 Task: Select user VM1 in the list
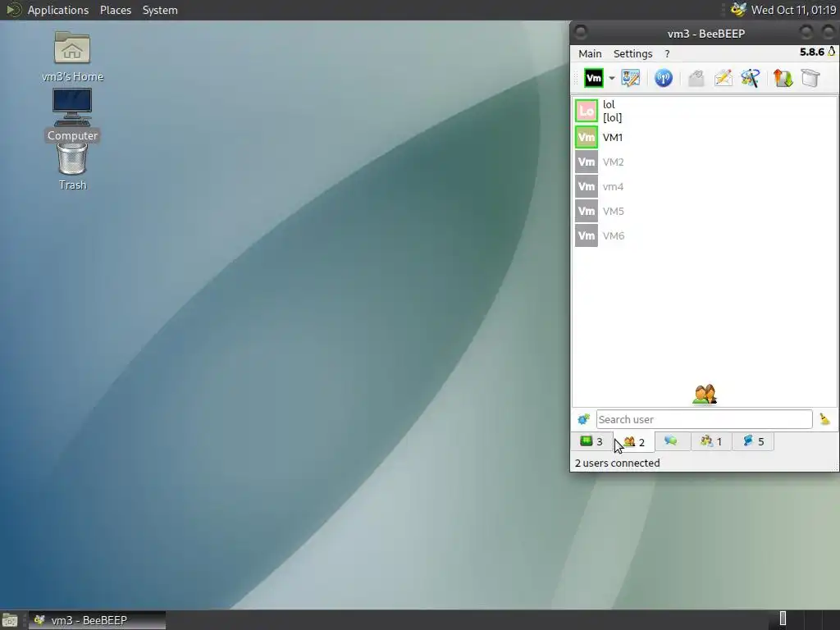coord(705,137)
